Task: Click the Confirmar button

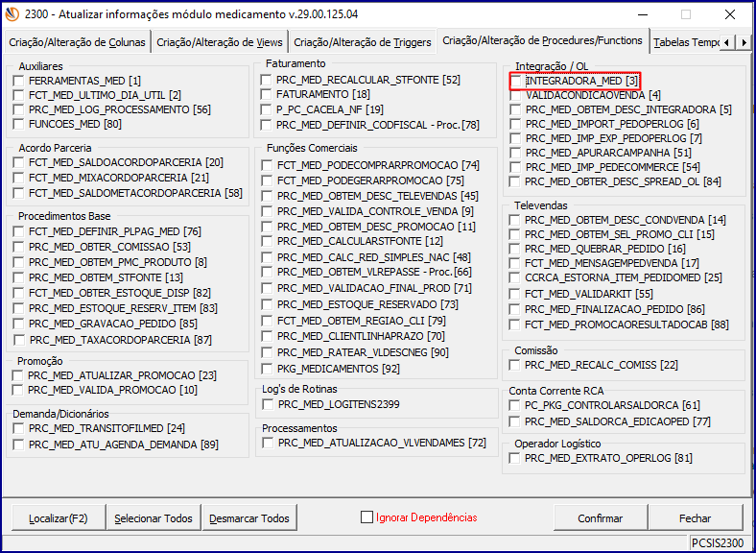Action: (x=601, y=518)
